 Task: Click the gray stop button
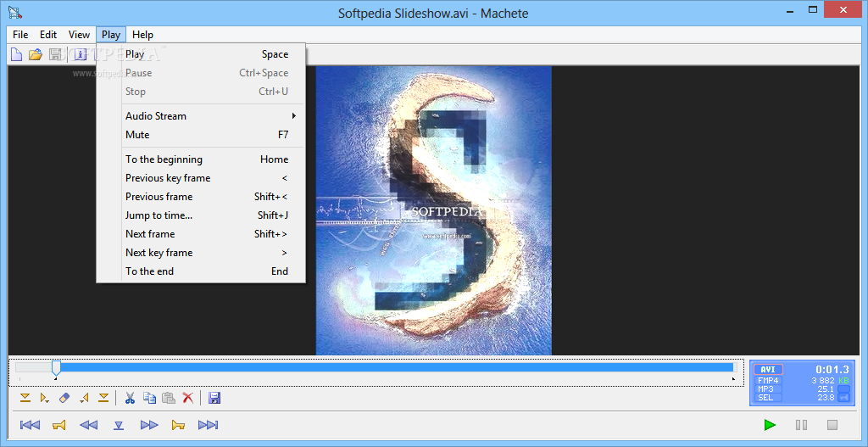832,425
